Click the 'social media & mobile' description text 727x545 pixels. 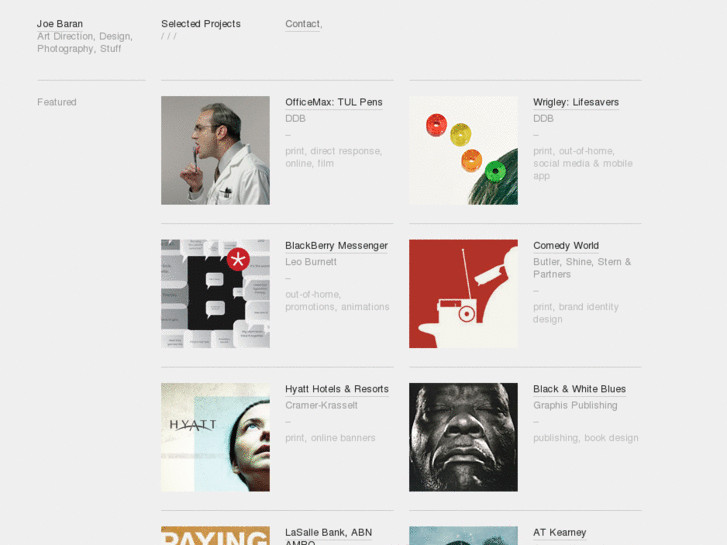tap(583, 163)
